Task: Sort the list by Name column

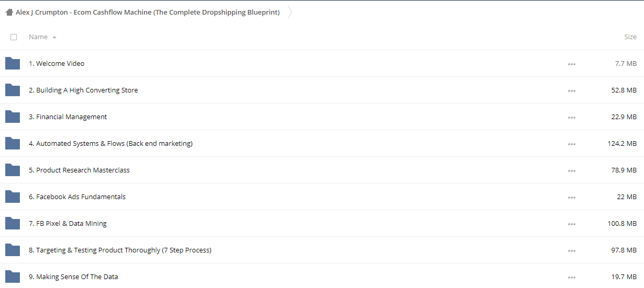Action: point(38,37)
